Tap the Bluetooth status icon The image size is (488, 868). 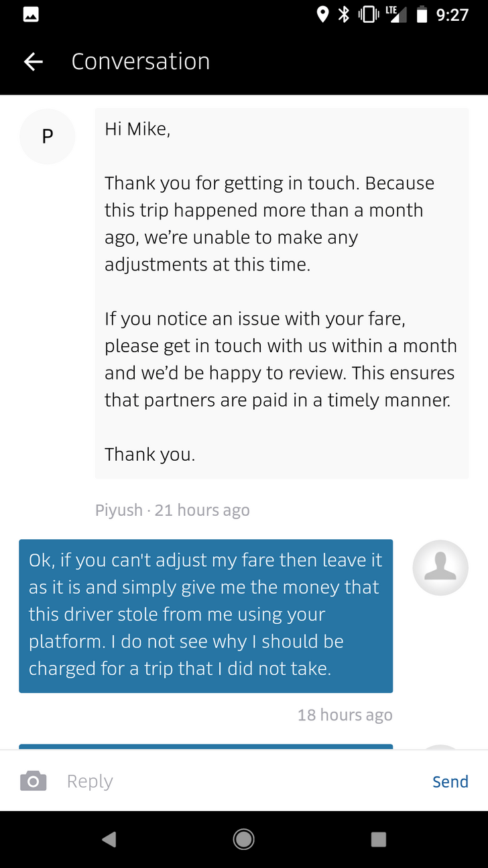[344, 15]
